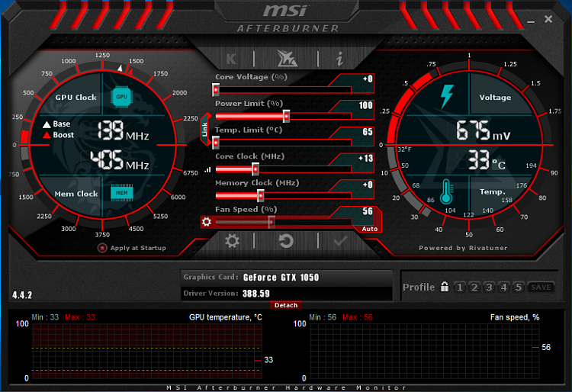Click the driver version 388.59 text
Image resolution: width=572 pixels, height=392 pixels.
pos(255,294)
